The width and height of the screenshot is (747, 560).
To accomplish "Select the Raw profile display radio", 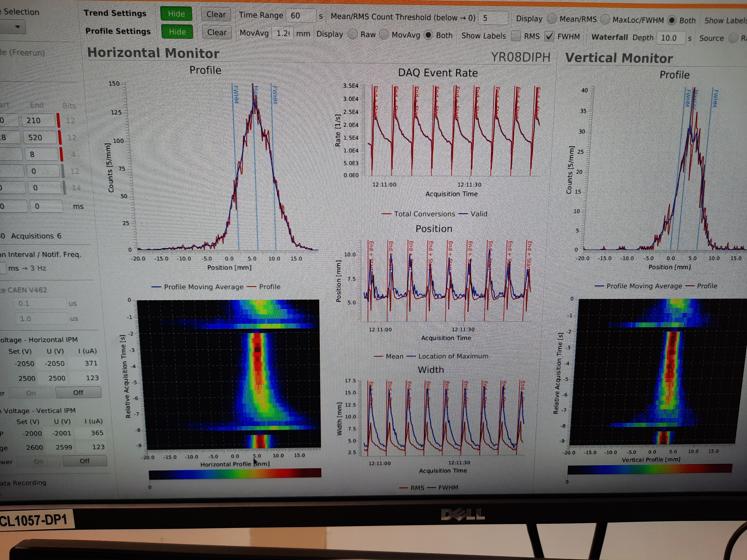I will (x=353, y=34).
